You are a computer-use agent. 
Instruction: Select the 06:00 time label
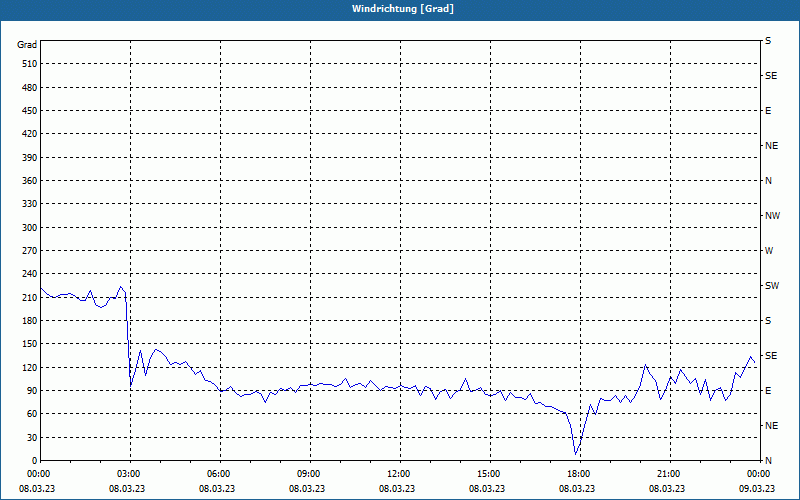click(220, 474)
